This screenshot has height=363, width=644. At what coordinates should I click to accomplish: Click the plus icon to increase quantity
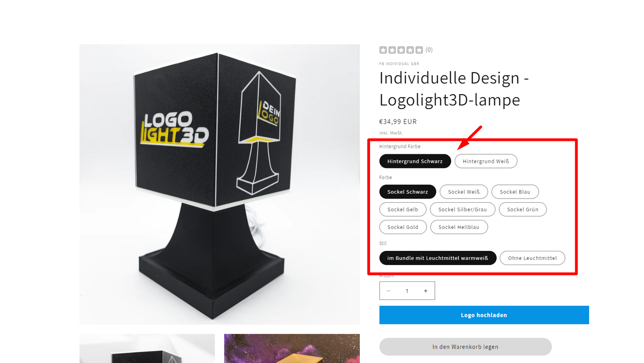coord(425,291)
